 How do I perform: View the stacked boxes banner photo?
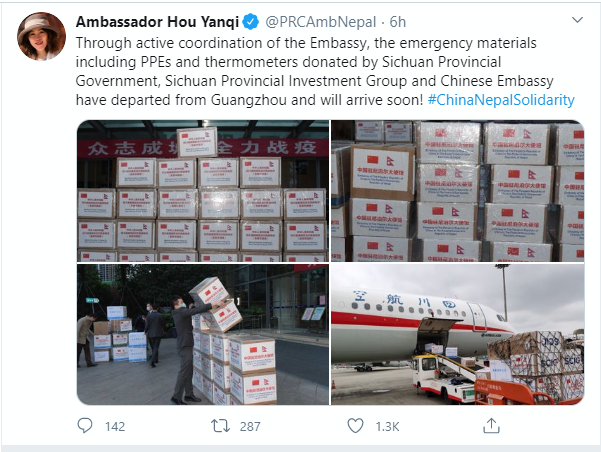pos(203,191)
